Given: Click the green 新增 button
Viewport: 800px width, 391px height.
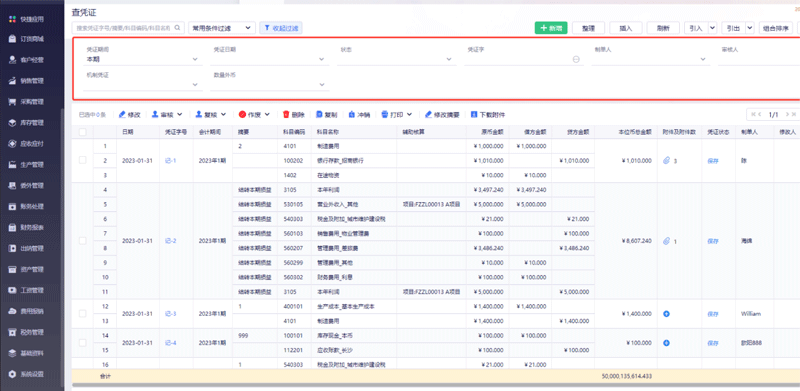Looking at the screenshot, I should click(551, 28).
